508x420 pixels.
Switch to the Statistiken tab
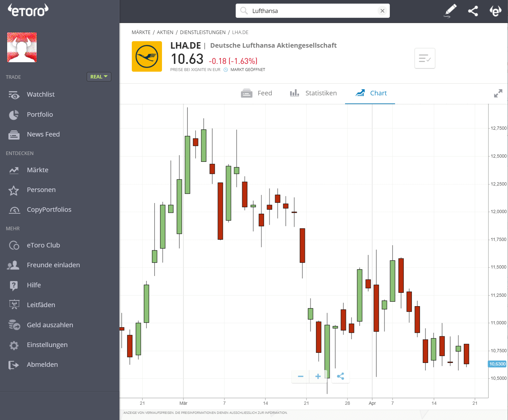(x=313, y=93)
